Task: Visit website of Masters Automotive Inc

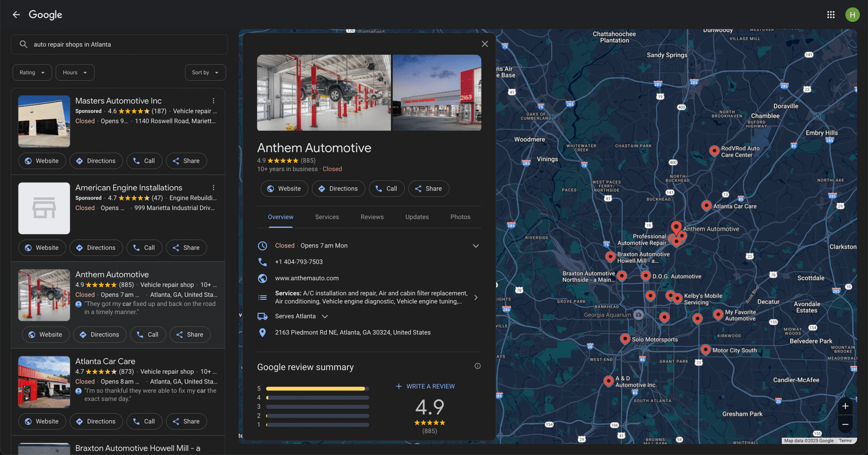Action: coord(42,161)
